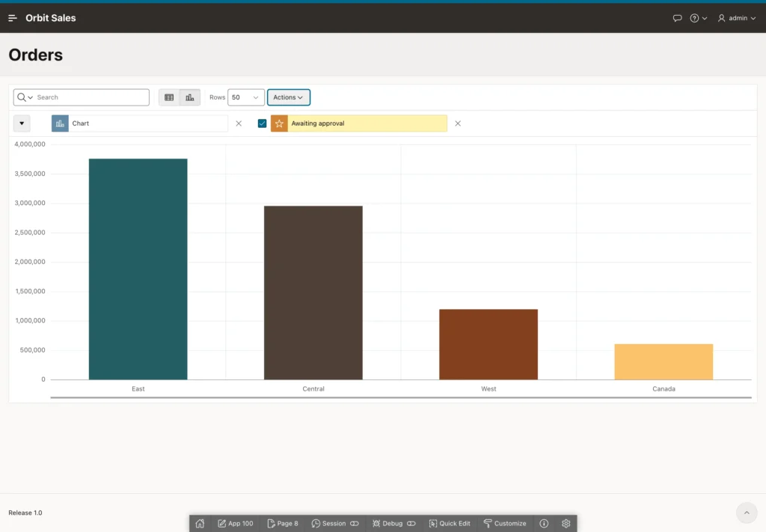The height and width of the screenshot is (532, 766).
Task: Click the Central axis label
Action: click(x=313, y=389)
